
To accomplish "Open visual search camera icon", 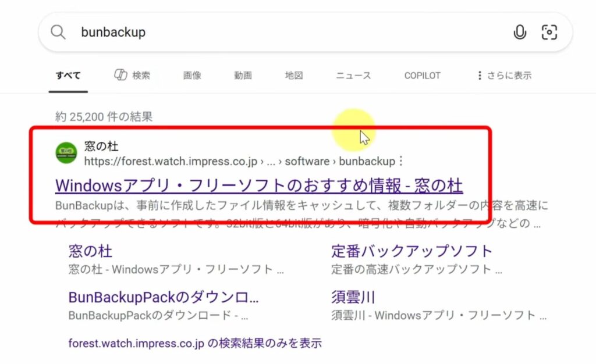I will (549, 32).
